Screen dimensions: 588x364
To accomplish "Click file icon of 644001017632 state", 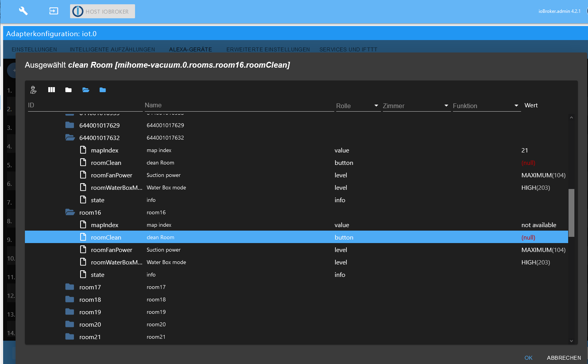I will click(x=83, y=199).
